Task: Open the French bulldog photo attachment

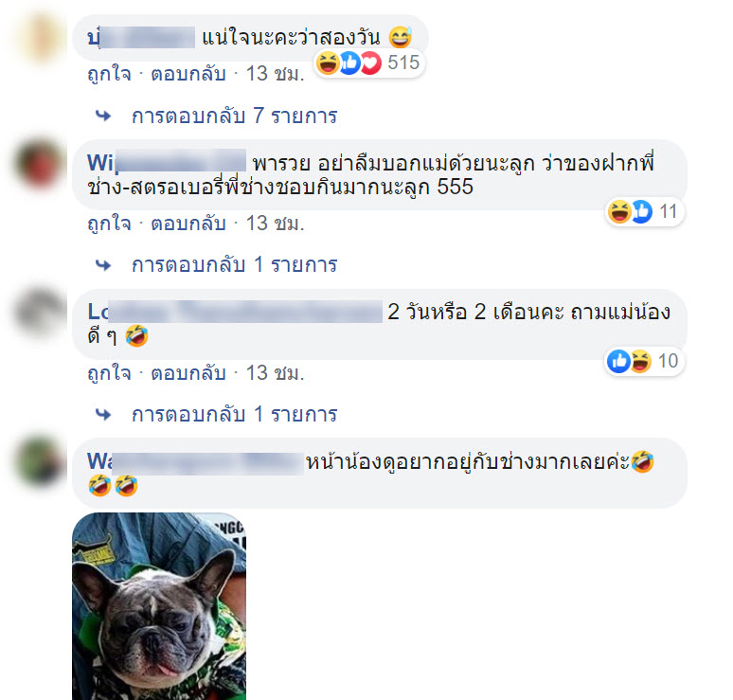Action: [159, 606]
